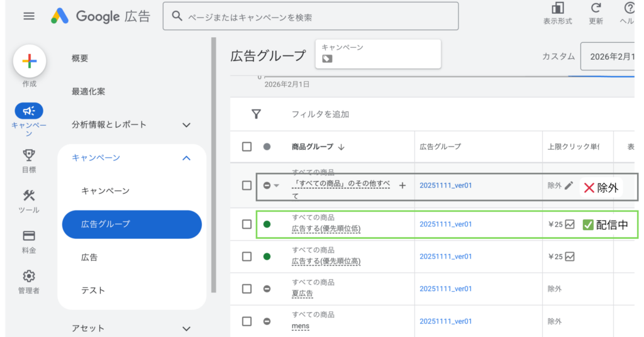
Task: Click the plus icon to subdivide その他すべて
Action: (402, 185)
